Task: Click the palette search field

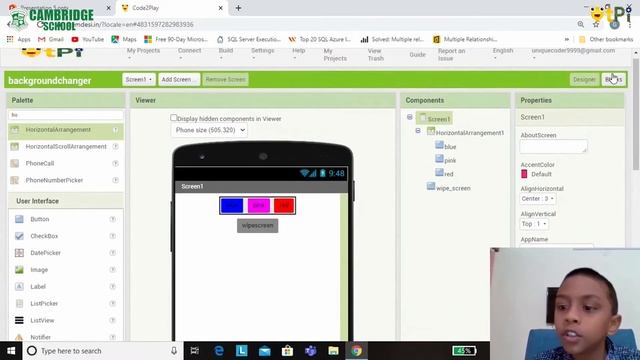Action: tap(66, 115)
